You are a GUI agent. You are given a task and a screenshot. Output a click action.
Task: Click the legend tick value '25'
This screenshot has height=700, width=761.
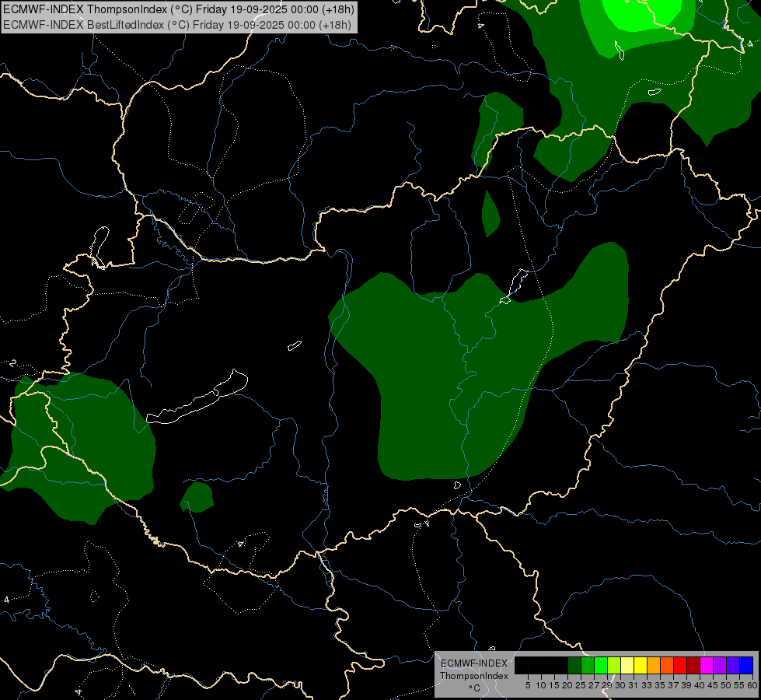click(x=581, y=685)
